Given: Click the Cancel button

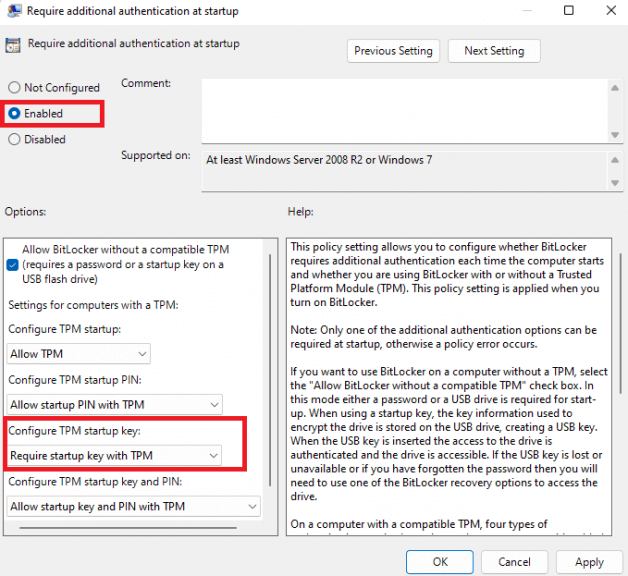Looking at the screenshot, I should 514,562.
